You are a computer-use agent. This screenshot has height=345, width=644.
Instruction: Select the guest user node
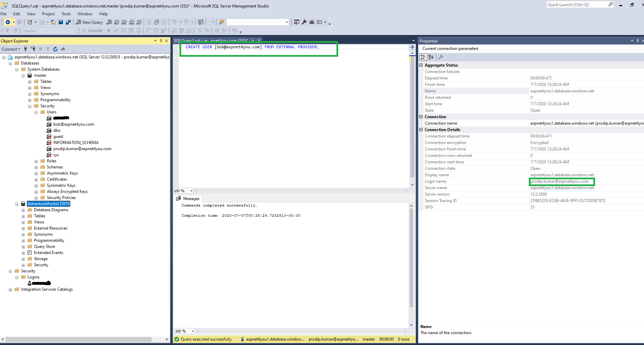pos(58,137)
